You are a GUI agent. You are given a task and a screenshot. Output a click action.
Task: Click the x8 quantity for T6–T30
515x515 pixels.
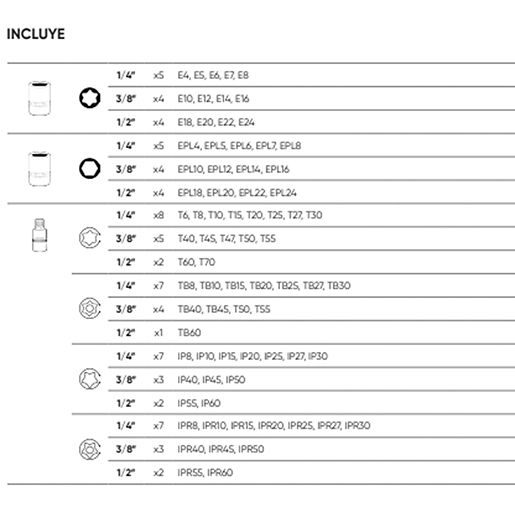(158, 215)
